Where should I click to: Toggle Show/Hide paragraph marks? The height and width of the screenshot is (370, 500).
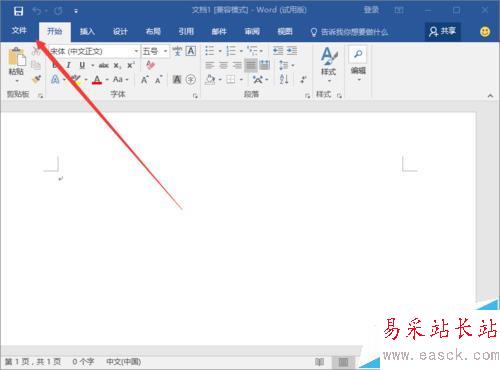[x=303, y=79]
